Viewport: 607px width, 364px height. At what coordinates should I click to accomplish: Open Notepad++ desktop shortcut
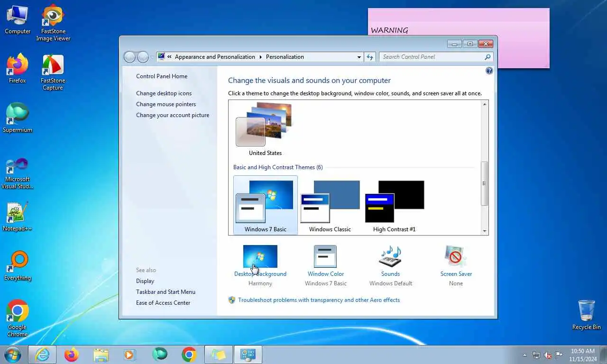click(18, 217)
